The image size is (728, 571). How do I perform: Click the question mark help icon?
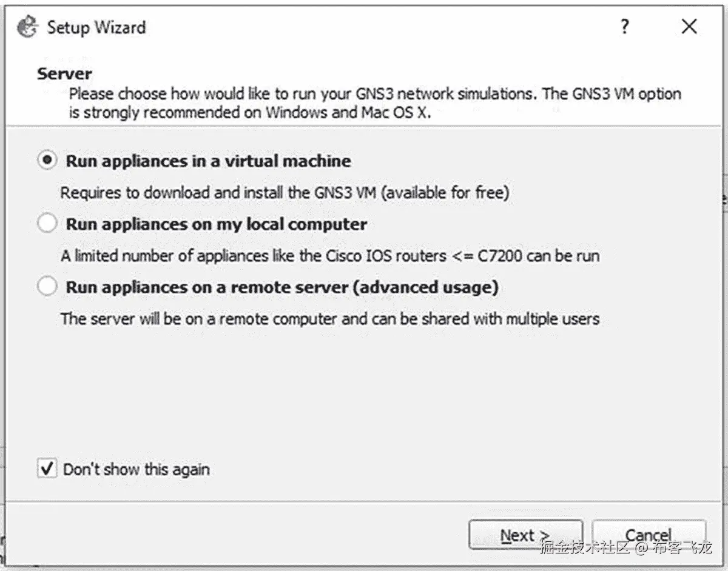[x=625, y=27]
